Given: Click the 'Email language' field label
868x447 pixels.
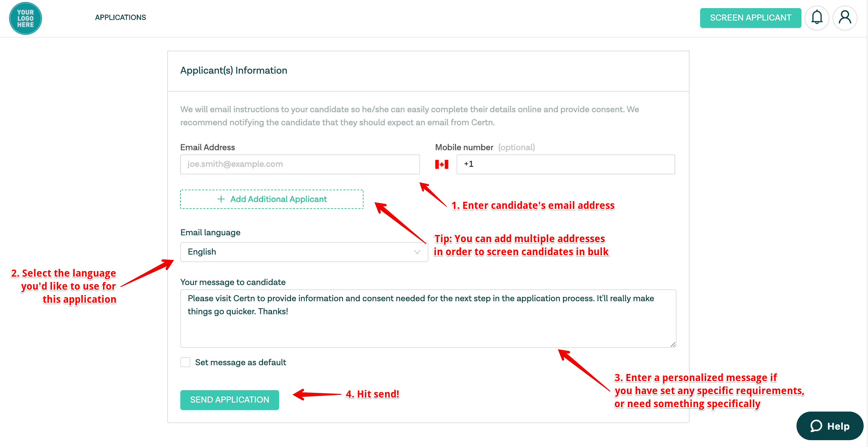Looking at the screenshot, I should click(x=210, y=233).
